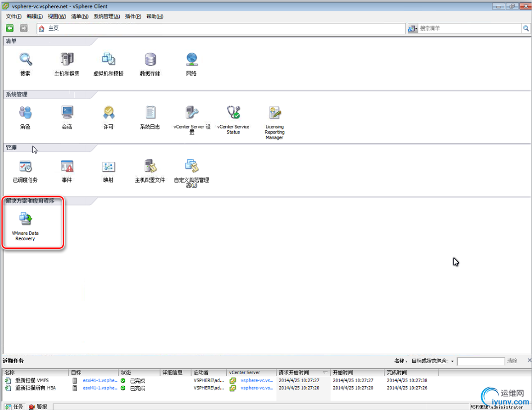The image size is (532, 410).
Task: Click into the 搜索清单 search field
Action: click(469, 28)
